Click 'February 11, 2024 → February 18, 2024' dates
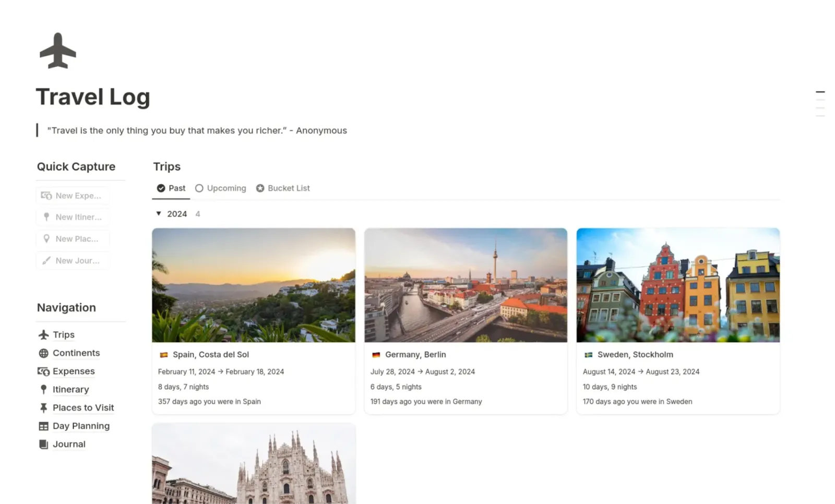The image size is (835, 504). click(221, 372)
